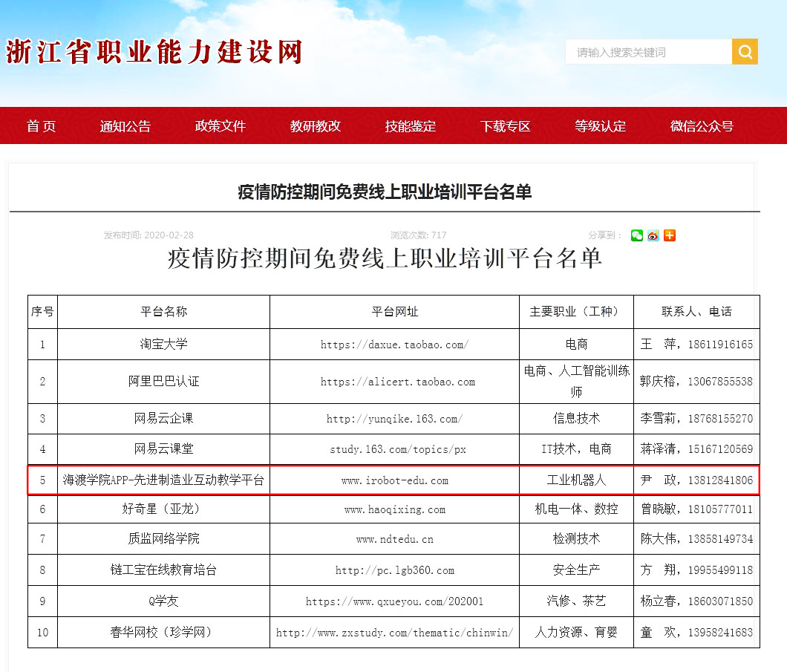The height and width of the screenshot is (672, 787).
Task: Select contact 李雪莉 18768155270
Action: 696,419
